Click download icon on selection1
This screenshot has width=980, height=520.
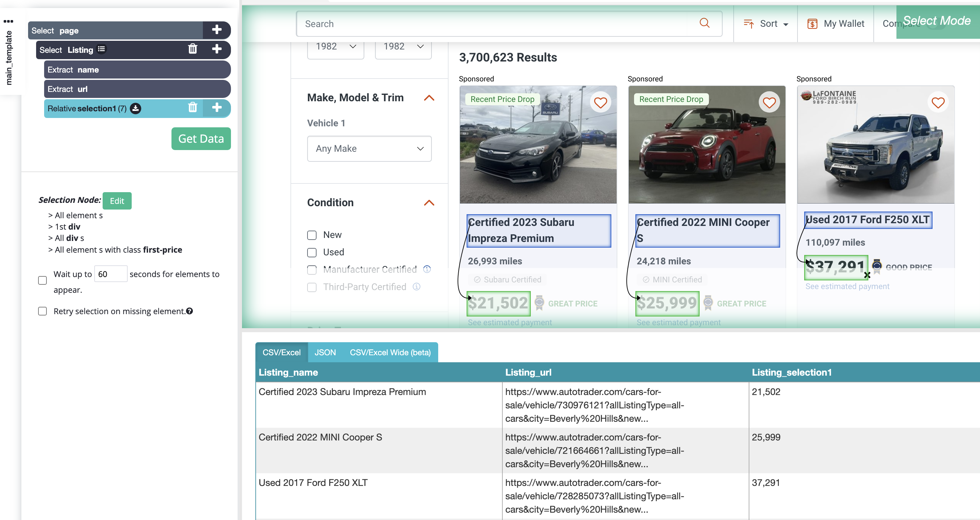coord(135,108)
